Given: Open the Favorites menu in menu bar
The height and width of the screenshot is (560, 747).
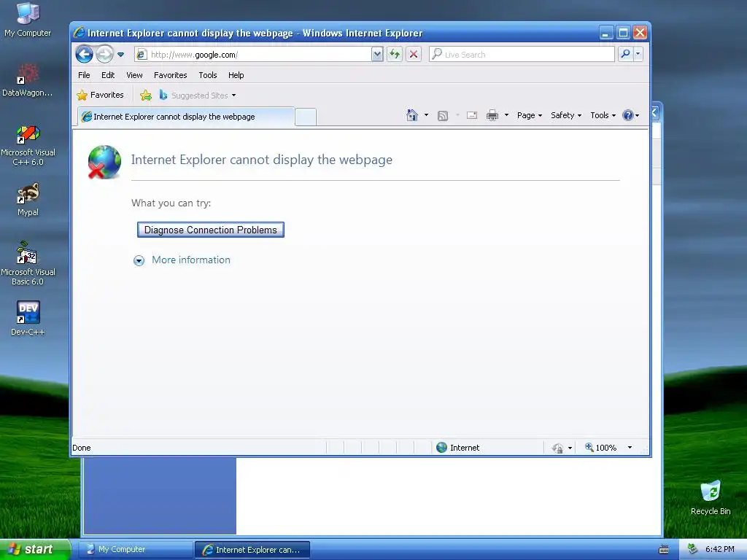Looking at the screenshot, I should pyautogui.click(x=171, y=75).
